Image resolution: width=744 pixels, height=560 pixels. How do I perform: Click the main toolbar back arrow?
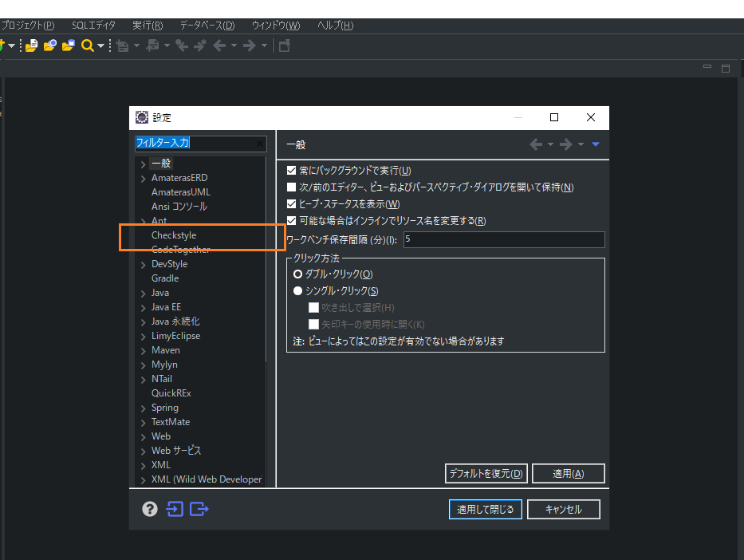[218, 45]
